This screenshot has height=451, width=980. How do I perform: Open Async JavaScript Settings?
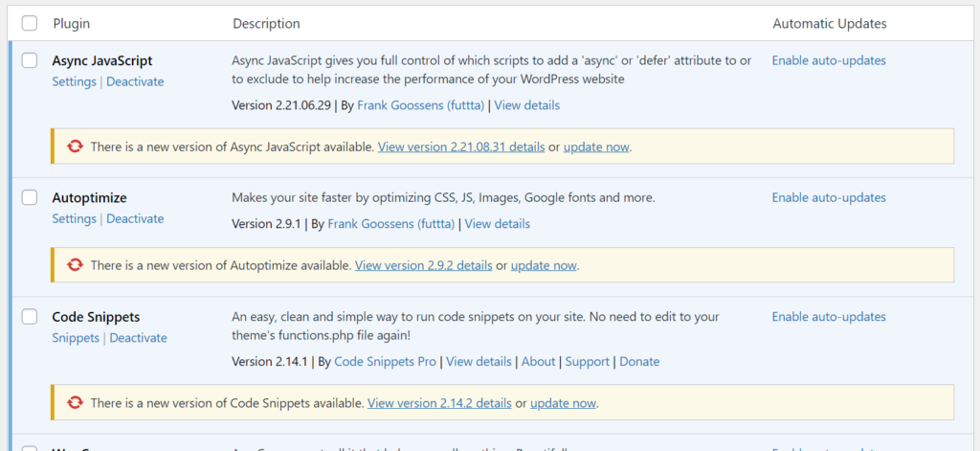coord(74,81)
